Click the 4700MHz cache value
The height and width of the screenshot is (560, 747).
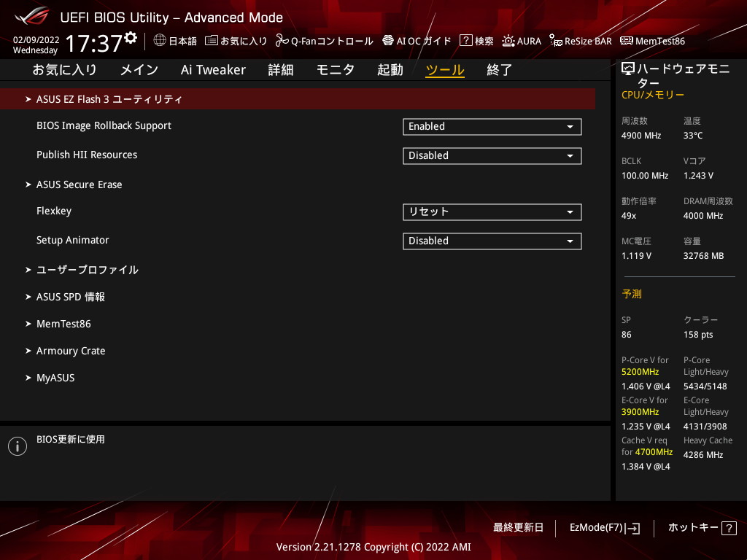(654, 452)
